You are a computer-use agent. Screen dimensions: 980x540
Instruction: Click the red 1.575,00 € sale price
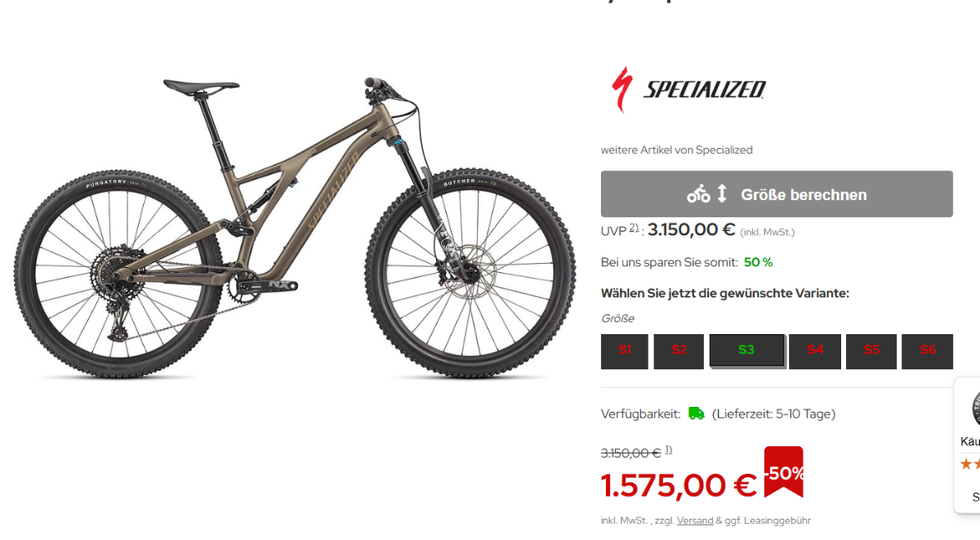pos(679,485)
